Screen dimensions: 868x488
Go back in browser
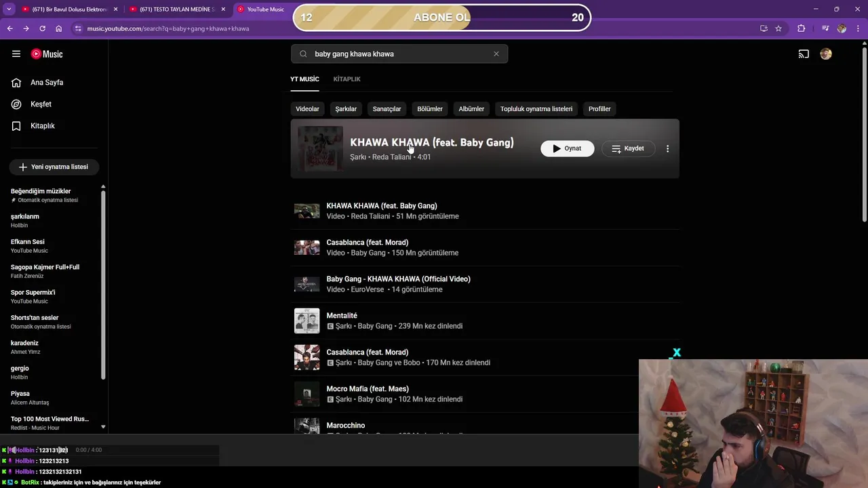(x=9, y=28)
